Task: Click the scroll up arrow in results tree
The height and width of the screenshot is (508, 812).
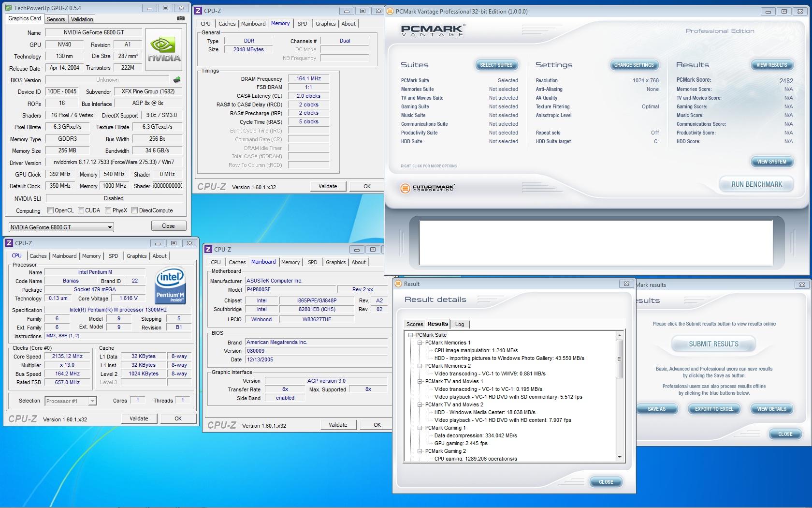Action: (x=619, y=335)
